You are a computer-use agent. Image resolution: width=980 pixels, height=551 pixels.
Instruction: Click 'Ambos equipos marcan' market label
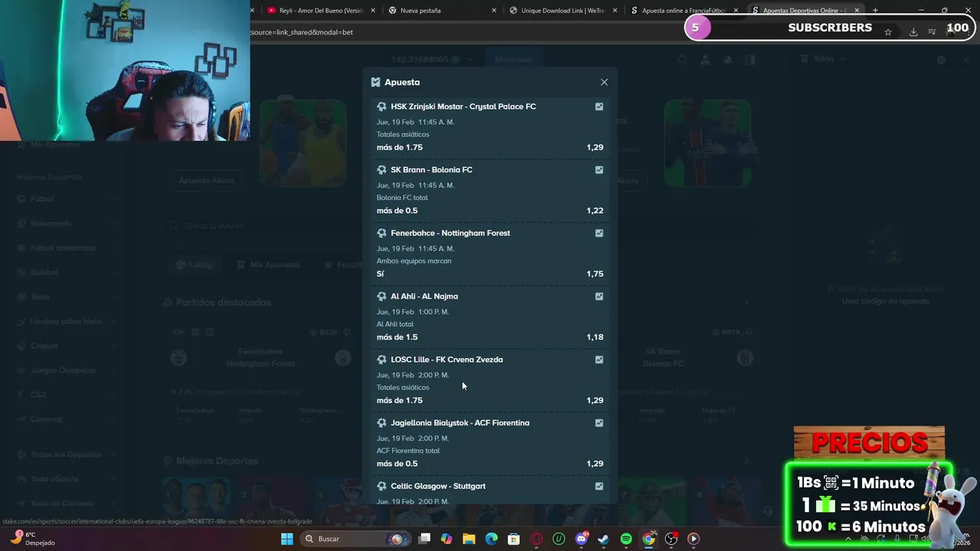tap(413, 261)
